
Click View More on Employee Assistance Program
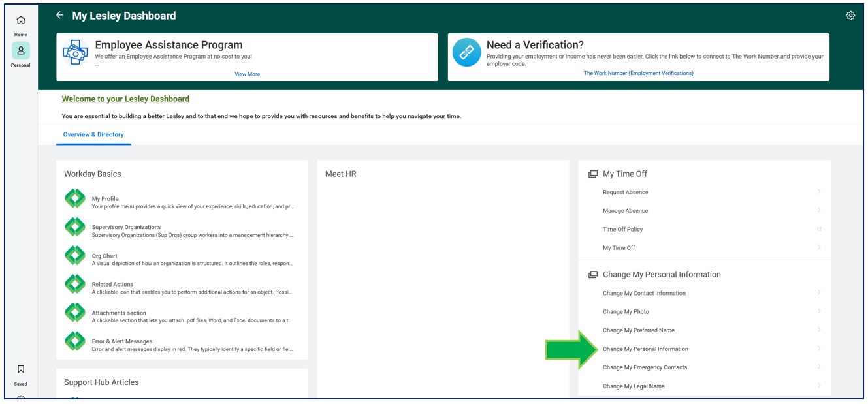point(248,74)
